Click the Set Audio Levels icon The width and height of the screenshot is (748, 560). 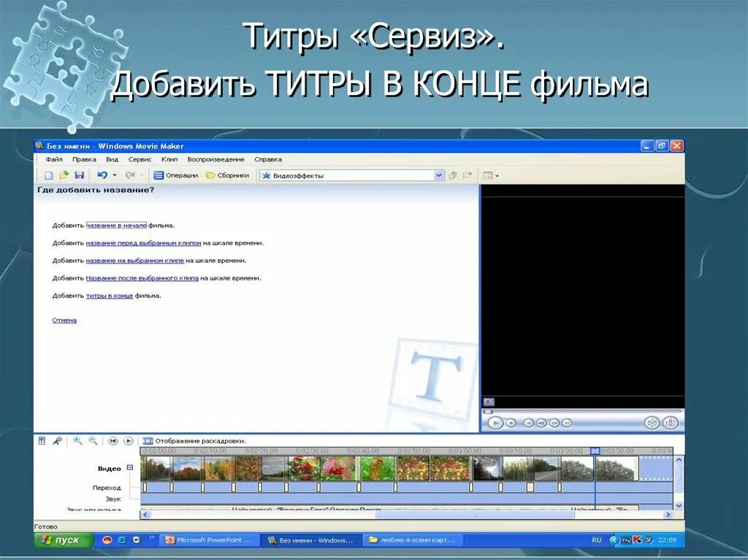click(42, 441)
